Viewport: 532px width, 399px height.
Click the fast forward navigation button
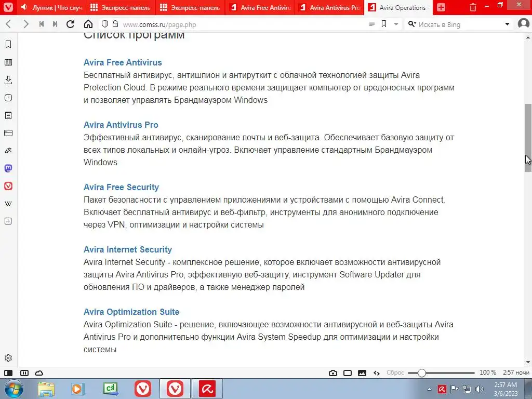[x=55, y=24]
